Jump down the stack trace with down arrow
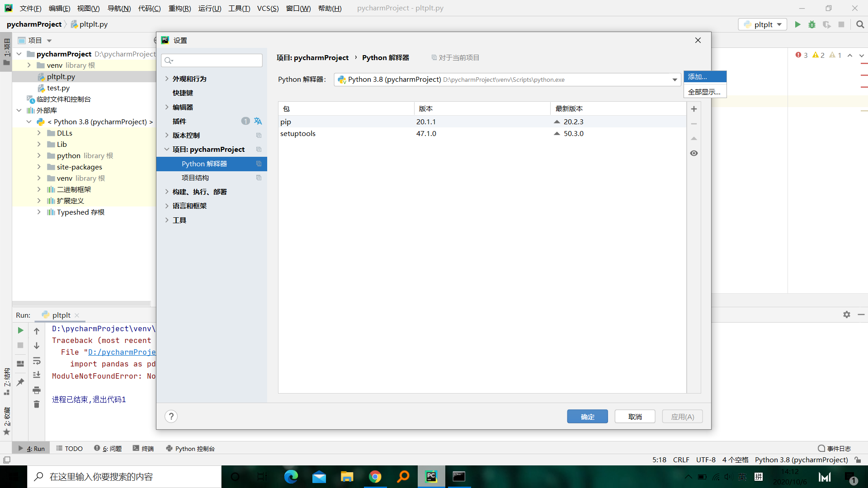The width and height of the screenshot is (868, 488). click(37, 346)
